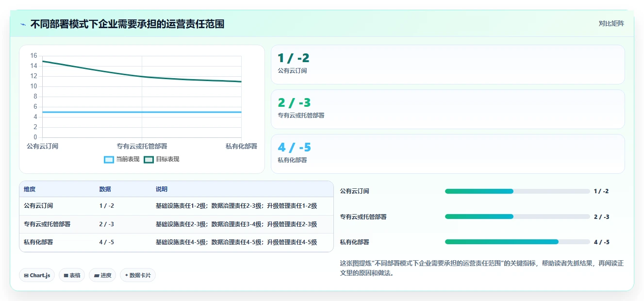Click description 基础设施责任1-2级 row
This screenshot has height=301, width=644.
pyautogui.click(x=236, y=206)
